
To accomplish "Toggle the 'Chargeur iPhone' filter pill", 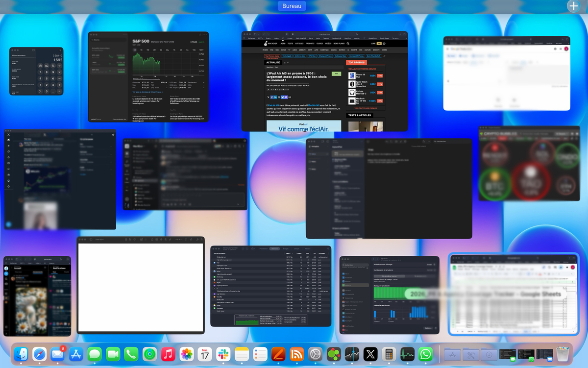I will 325,56.
